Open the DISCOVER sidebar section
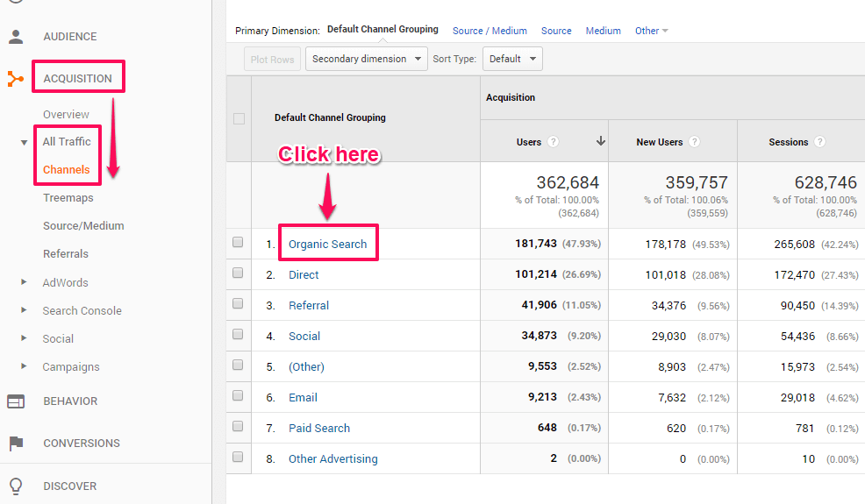 70,486
